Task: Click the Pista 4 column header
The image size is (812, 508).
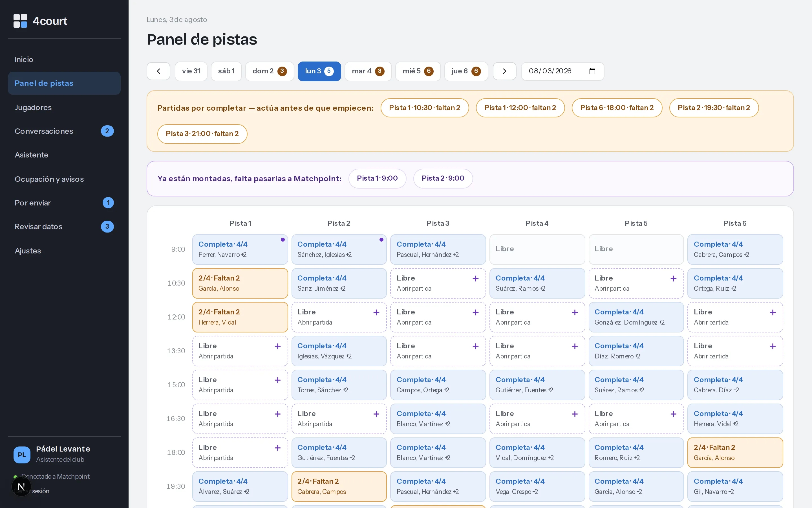Action: [x=537, y=224]
